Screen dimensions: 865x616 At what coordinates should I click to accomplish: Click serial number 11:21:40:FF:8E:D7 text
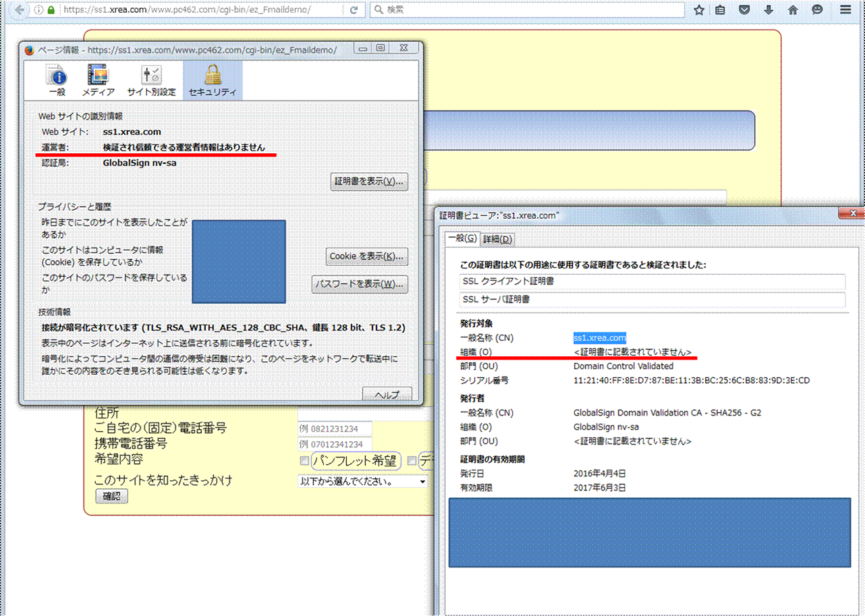pos(691,381)
